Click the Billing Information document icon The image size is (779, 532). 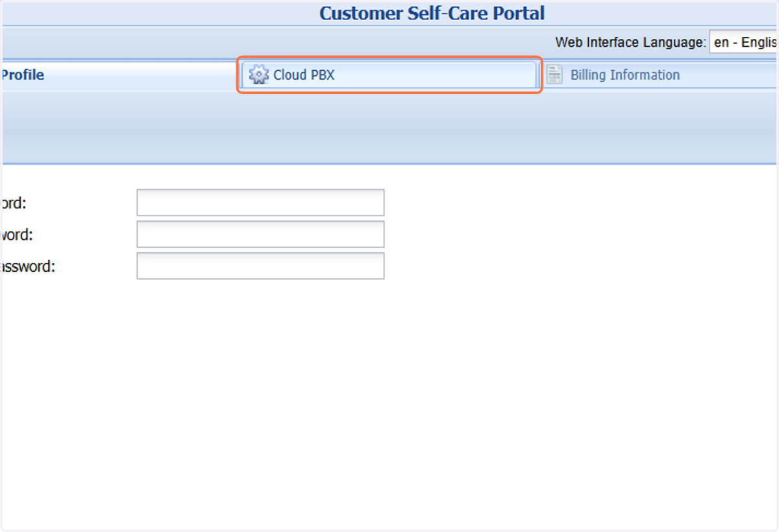tap(554, 75)
